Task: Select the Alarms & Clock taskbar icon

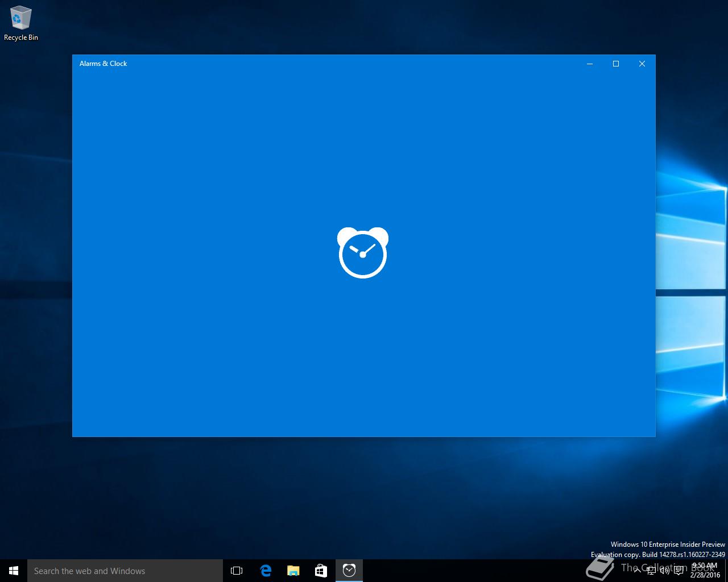Action: tap(349, 571)
